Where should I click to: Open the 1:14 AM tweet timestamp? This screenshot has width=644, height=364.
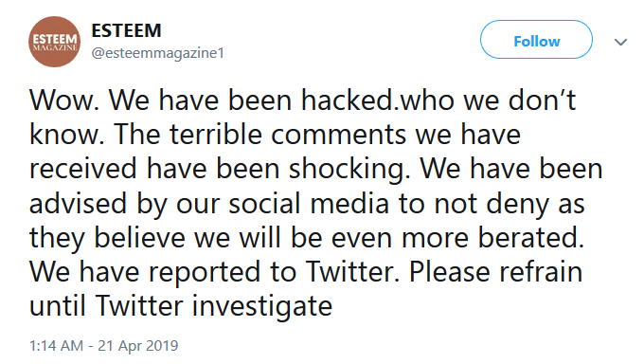click(x=56, y=345)
